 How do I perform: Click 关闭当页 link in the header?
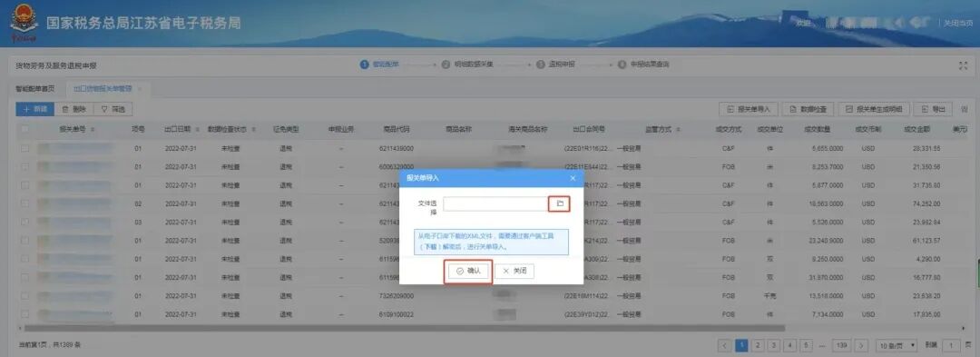coord(958,23)
